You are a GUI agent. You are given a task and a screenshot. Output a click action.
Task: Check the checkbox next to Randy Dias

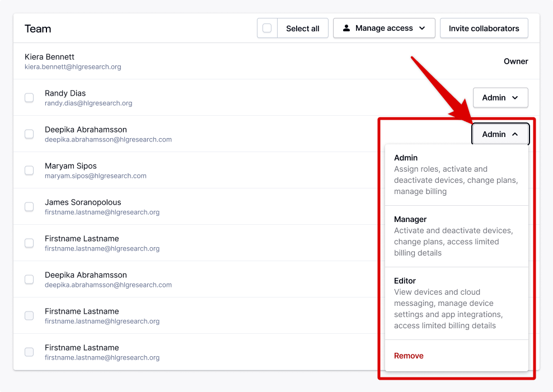coord(29,97)
